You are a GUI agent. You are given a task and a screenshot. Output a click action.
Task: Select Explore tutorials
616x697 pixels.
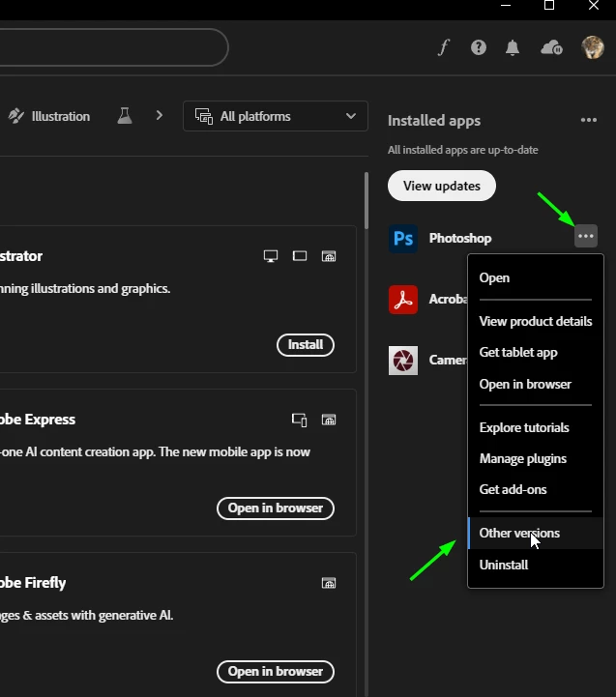click(536, 427)
